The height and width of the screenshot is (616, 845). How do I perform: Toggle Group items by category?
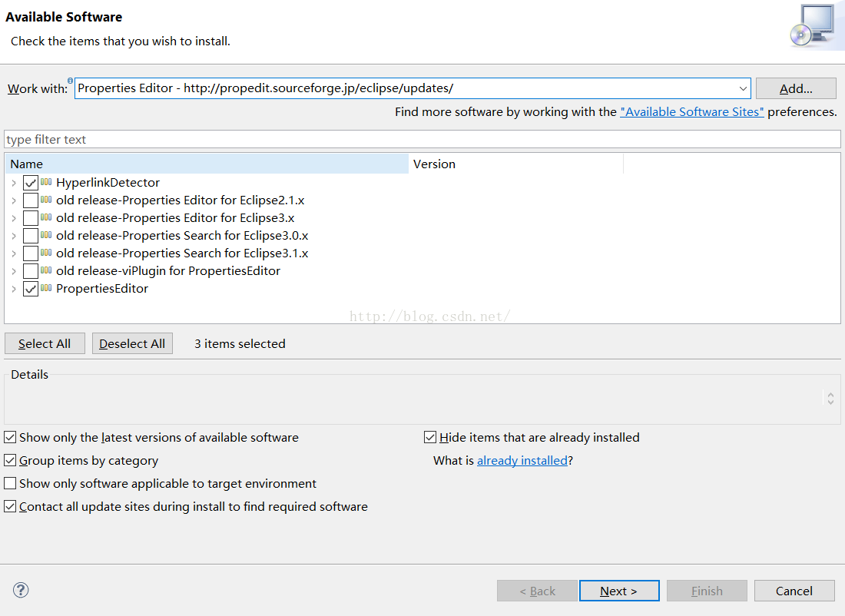(x=10, y=460)
